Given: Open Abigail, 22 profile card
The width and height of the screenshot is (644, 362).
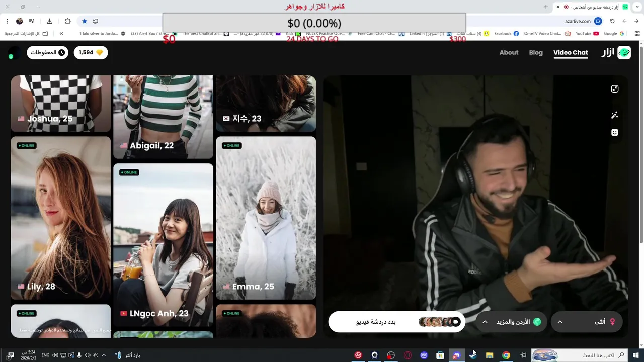Looking at the screenshot, I should coord(163,117).
